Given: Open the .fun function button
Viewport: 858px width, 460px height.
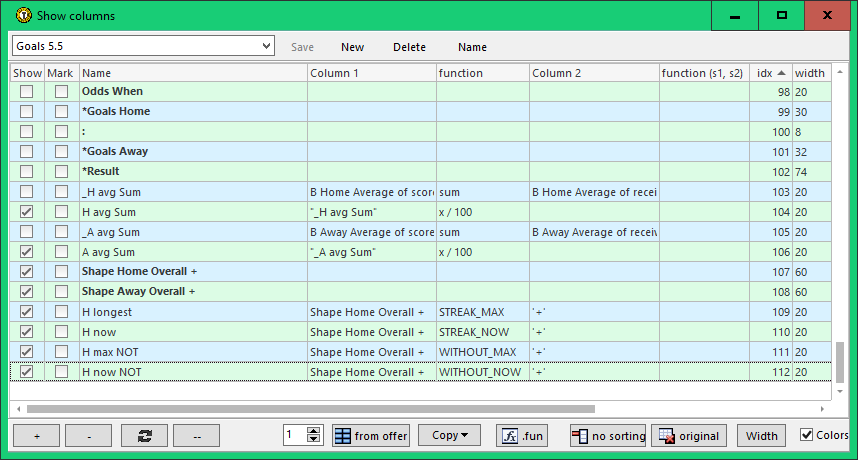Looking at the screenshot, I should [x=522, y=436].
